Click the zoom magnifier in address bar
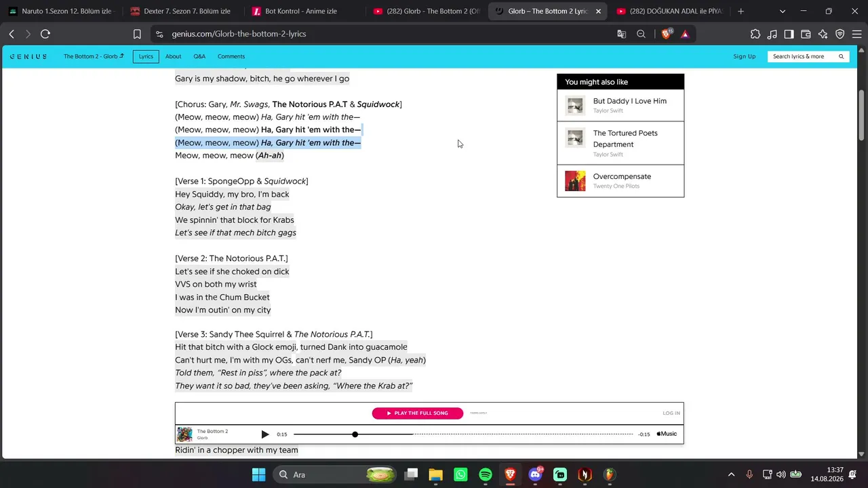Image resolution: width=868 pixels, height=488 pixels. (641, 34)
